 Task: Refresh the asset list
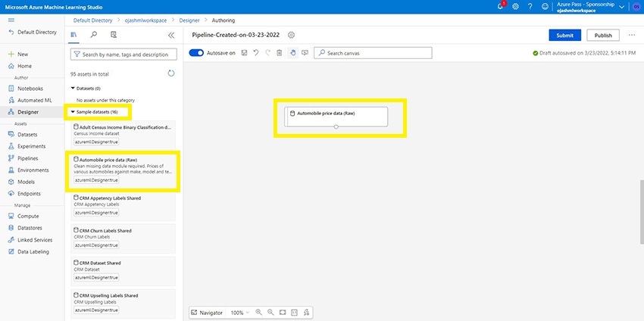point(171,73)
